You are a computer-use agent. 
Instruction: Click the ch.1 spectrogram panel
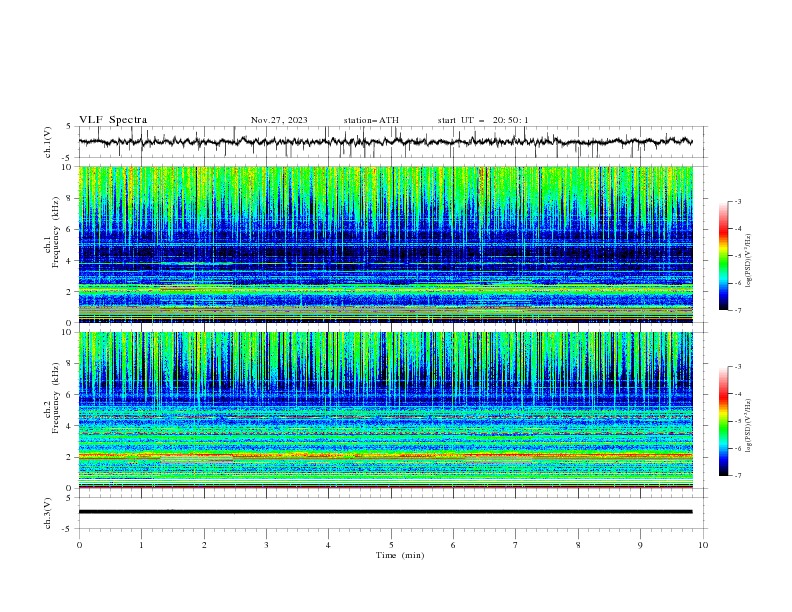[x=386, y=244]
